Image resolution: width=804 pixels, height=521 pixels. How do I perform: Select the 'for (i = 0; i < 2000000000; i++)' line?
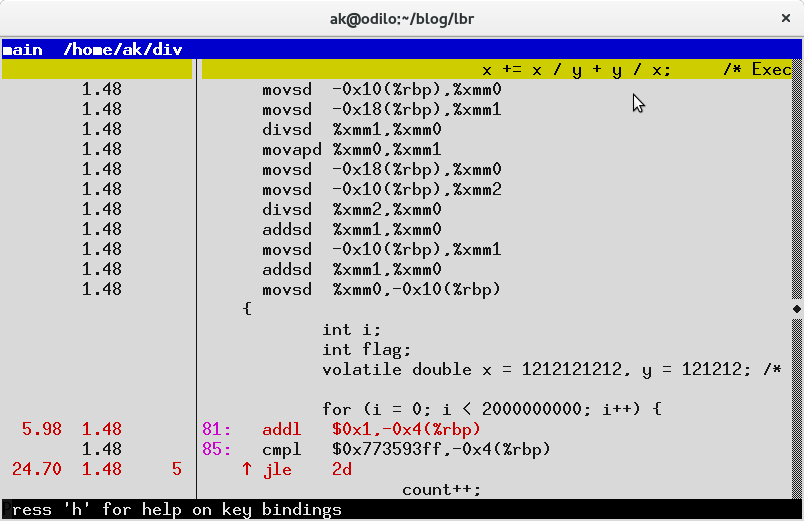click(492, 409)
